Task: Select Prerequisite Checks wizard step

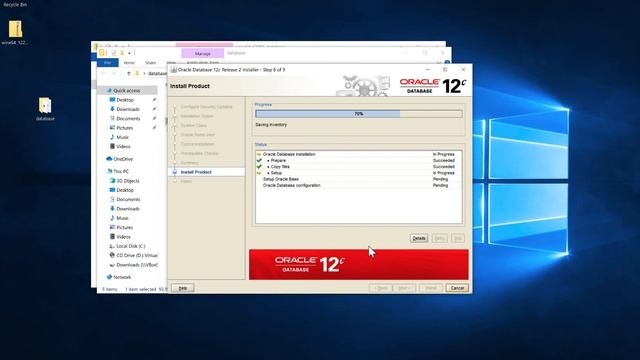Action: tap(199, 153)
